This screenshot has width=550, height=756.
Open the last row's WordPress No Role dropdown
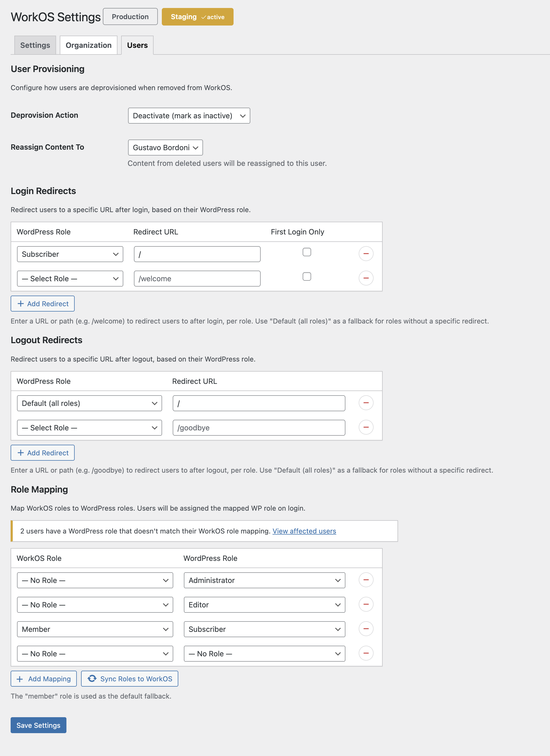(x=265, y=654)
